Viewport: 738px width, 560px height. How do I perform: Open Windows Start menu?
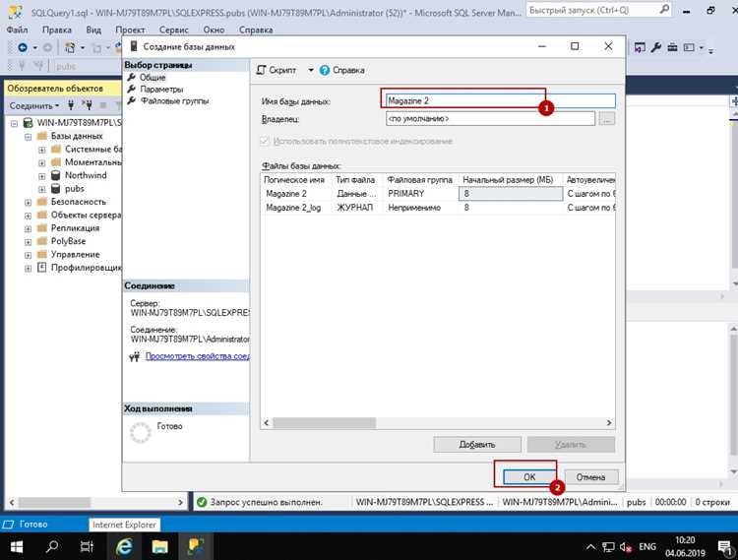click(17, 546)
